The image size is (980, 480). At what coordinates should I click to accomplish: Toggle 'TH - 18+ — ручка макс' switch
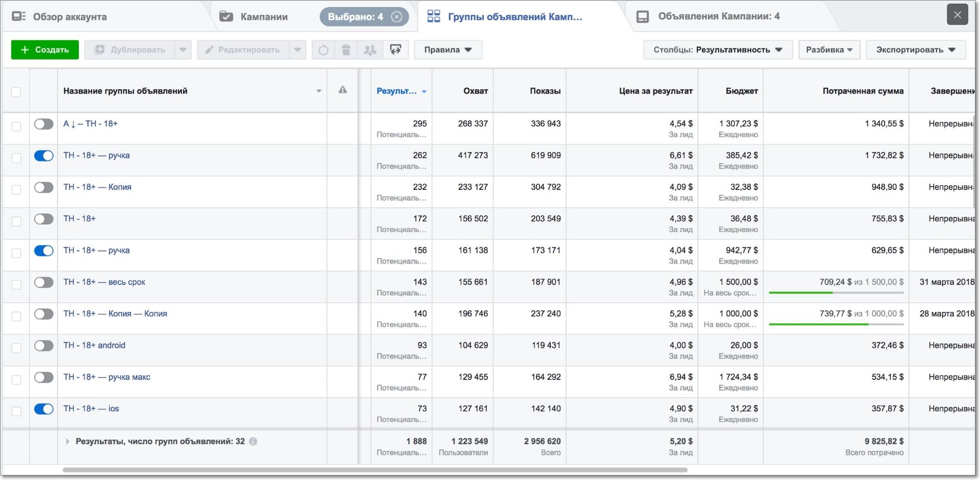tap(44, 377)
